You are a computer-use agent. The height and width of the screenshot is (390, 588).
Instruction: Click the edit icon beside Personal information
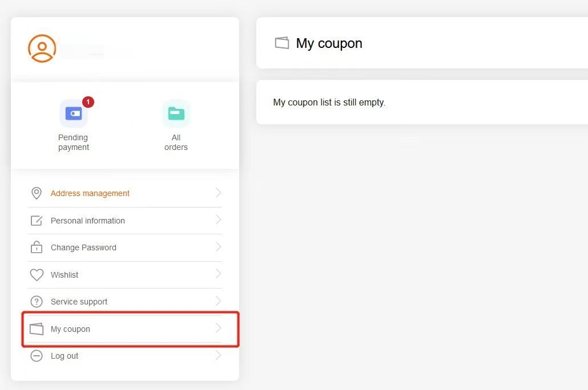[37, 221]
